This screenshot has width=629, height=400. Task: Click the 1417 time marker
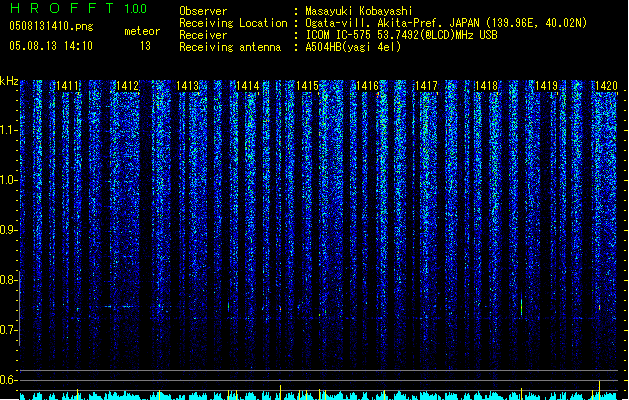pyautogui.click(x=426, y=86)
